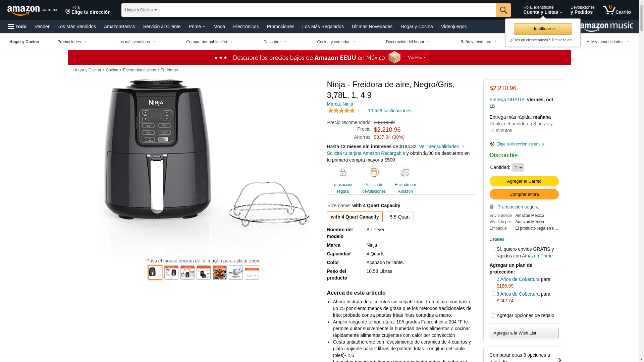The width and height of the screenshot is (644, 362).
Task: Check the 3 Años de Cobertura box
Action: [x=493, y=294]
